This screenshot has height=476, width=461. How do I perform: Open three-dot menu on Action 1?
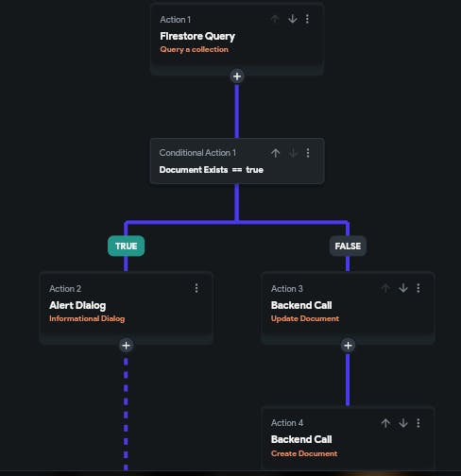click(307, 19)
